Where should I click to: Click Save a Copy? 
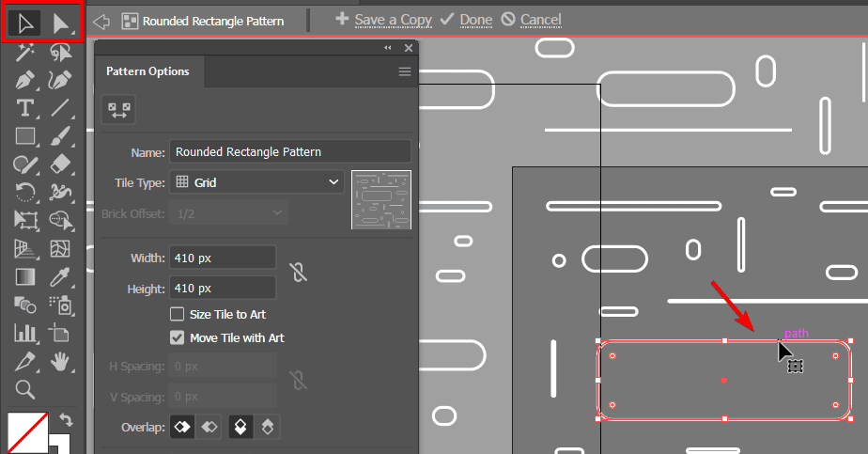[x=382, y=20]
